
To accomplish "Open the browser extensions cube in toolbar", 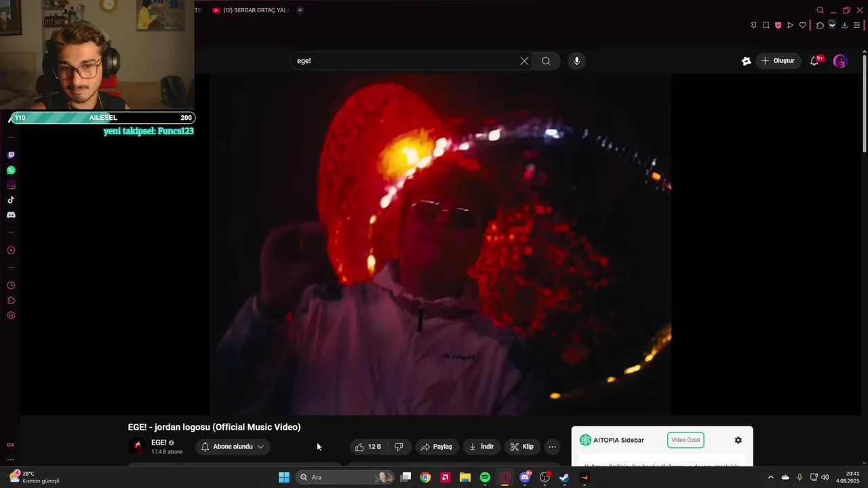I will (x=820, y=25).
